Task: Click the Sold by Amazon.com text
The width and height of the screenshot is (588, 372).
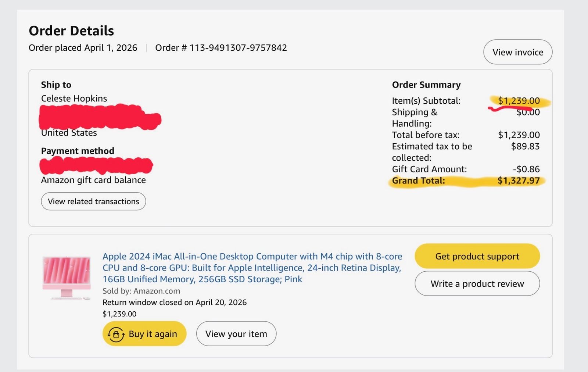Action: (x=141, y=291)
